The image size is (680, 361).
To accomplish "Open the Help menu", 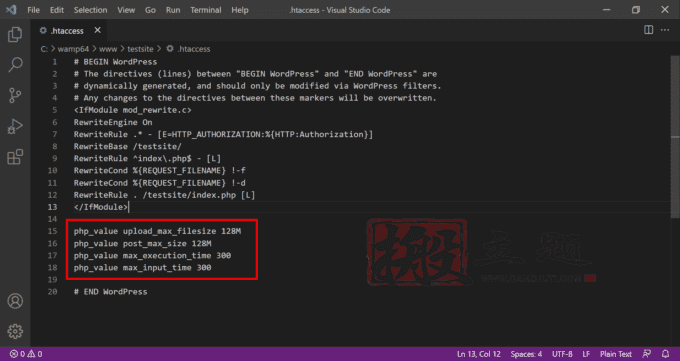I will tap(240, 10).
